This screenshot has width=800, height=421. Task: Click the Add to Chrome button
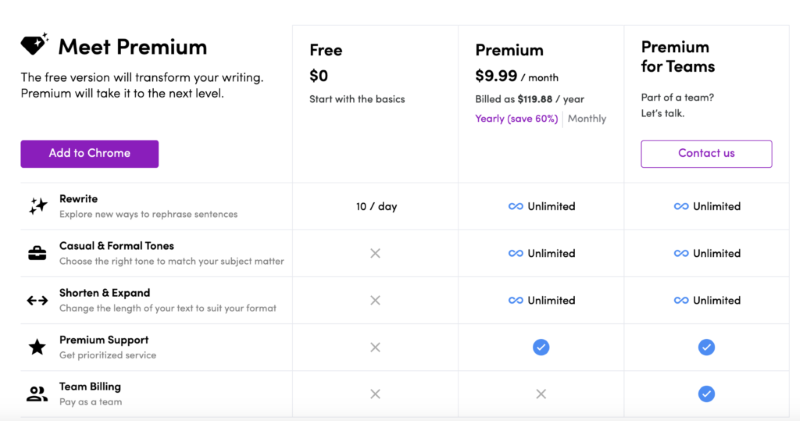pos(89,154)
